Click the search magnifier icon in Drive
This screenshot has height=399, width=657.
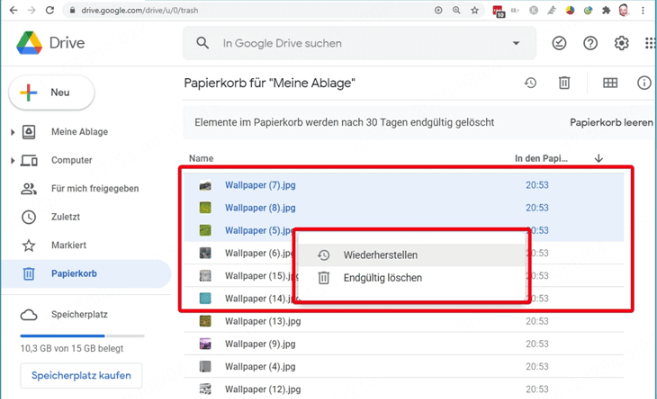(203, 43)
